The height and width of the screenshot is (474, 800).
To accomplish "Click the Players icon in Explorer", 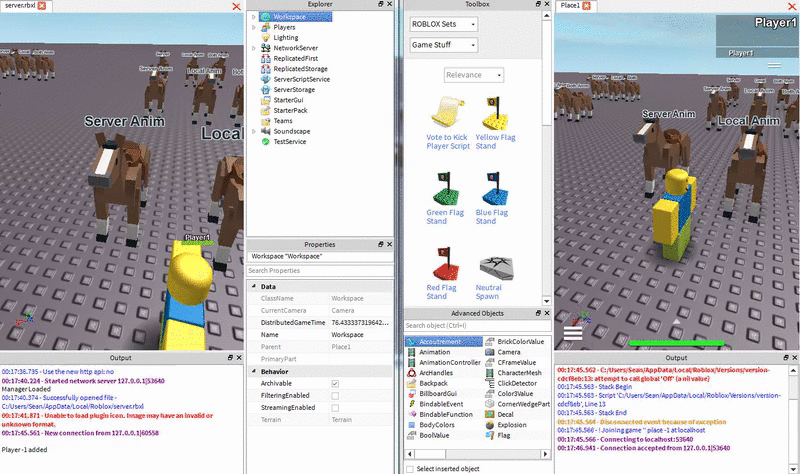I will (265, 27).
